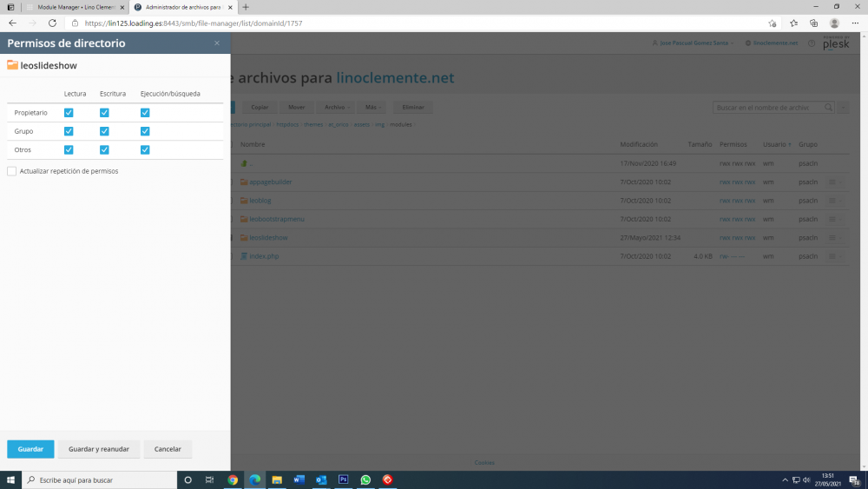Uncheck Propietario Ejecución/búsqueda permission
This screenshot has width=868, height=489.
[x=145, y=112]
